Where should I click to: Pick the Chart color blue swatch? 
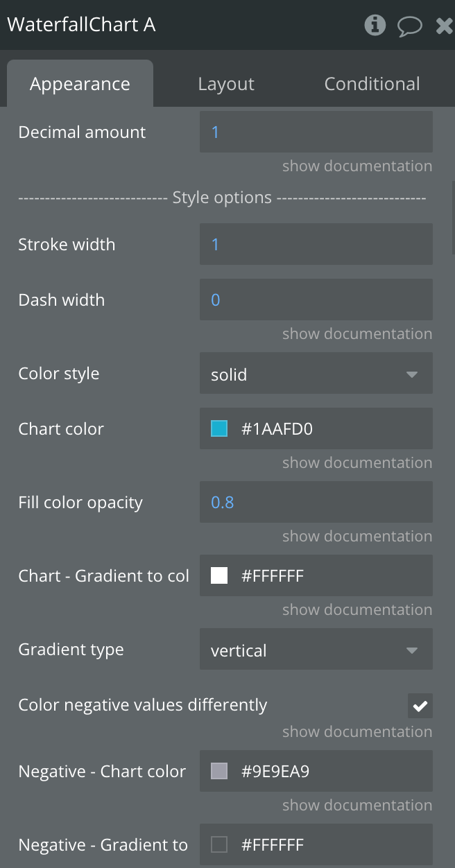tap(219, 428)
